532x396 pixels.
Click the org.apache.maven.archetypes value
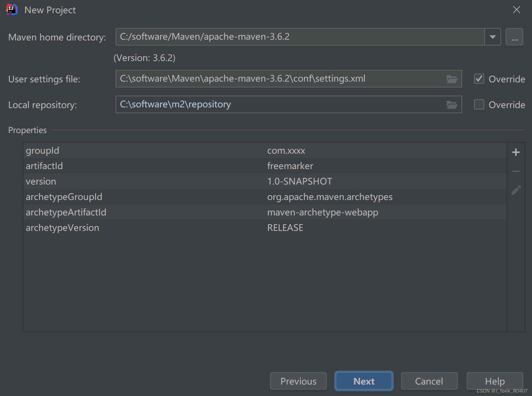pos(330,197)
